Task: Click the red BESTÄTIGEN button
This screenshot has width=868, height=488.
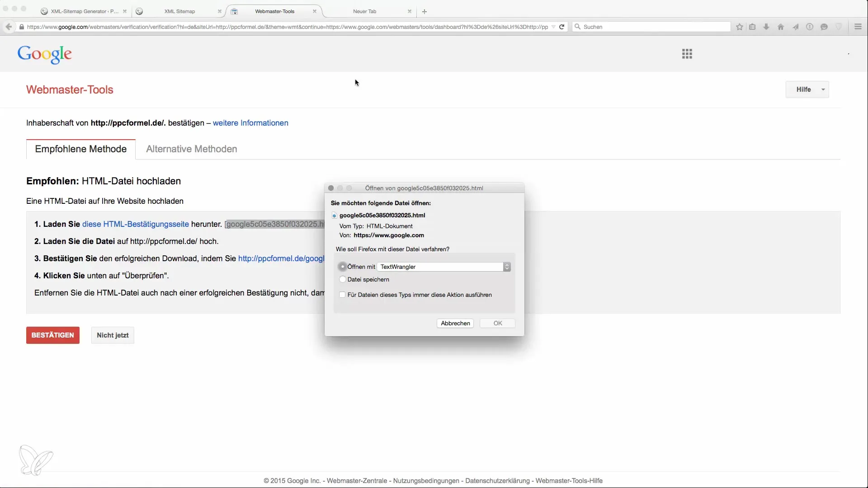Action: tap(53, 335)
